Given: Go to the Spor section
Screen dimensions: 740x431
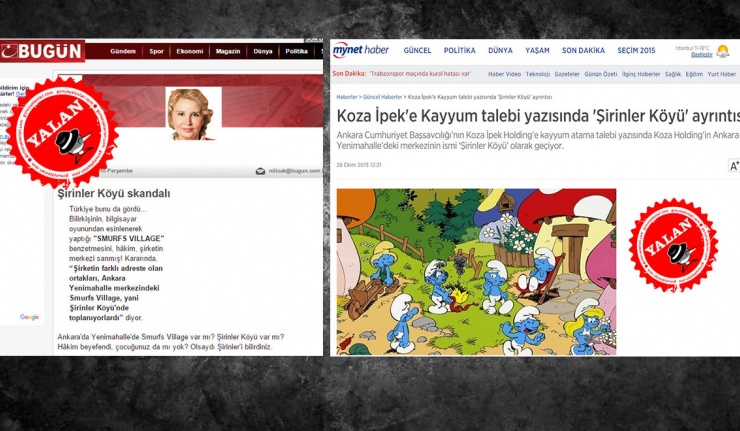Looking at the screenshot, I should click(155, 51).
